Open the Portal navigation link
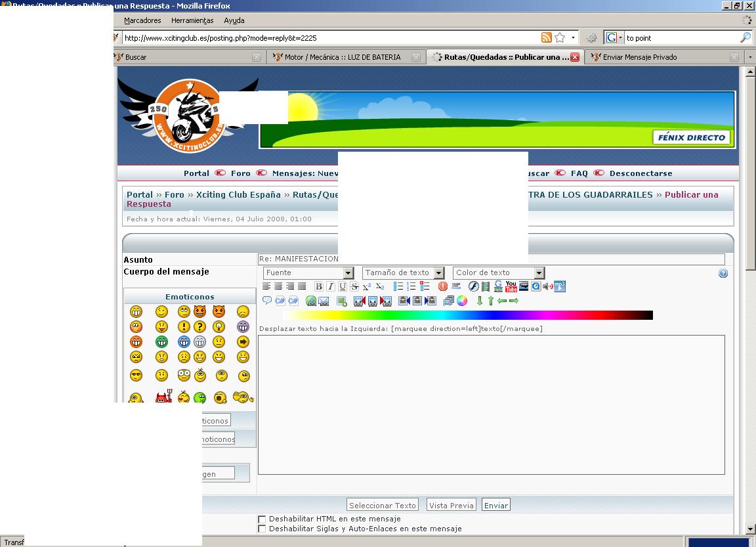The height and width of the screenshot is (547, 756). pyautogui.click(x=196, y=173)
